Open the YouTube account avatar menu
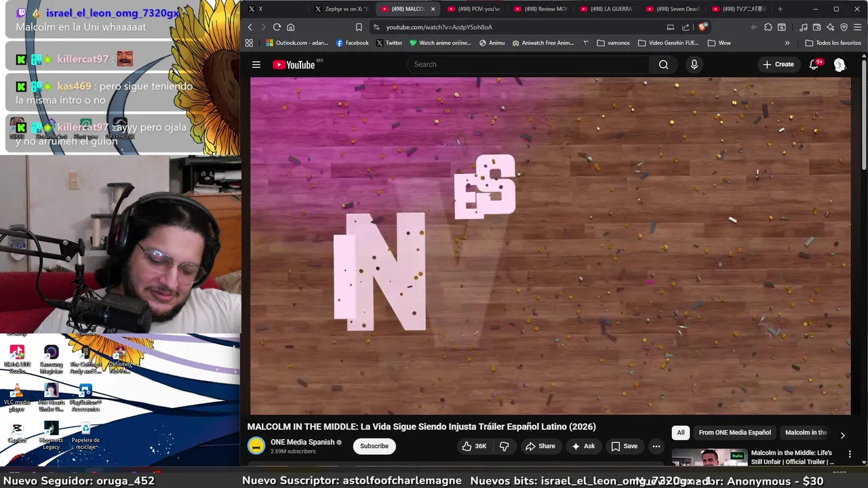 840,64
